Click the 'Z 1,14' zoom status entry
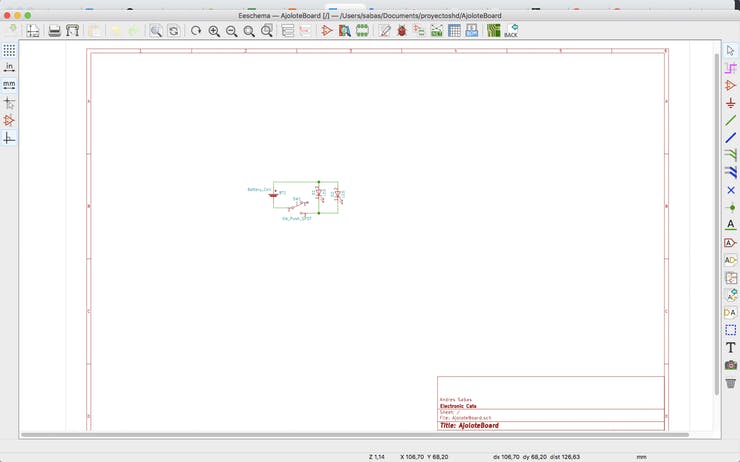 (377, 457)
